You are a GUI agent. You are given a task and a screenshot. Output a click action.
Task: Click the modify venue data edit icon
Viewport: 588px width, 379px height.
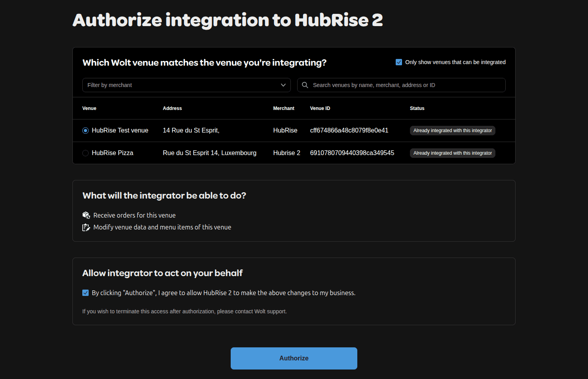(x=86, y=227)
